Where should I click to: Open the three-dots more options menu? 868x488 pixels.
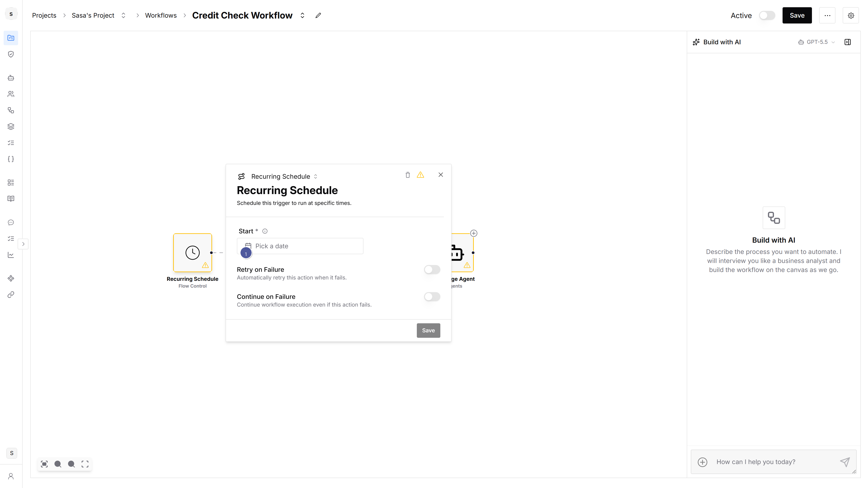pyautogui.click(x=827, y=16)
